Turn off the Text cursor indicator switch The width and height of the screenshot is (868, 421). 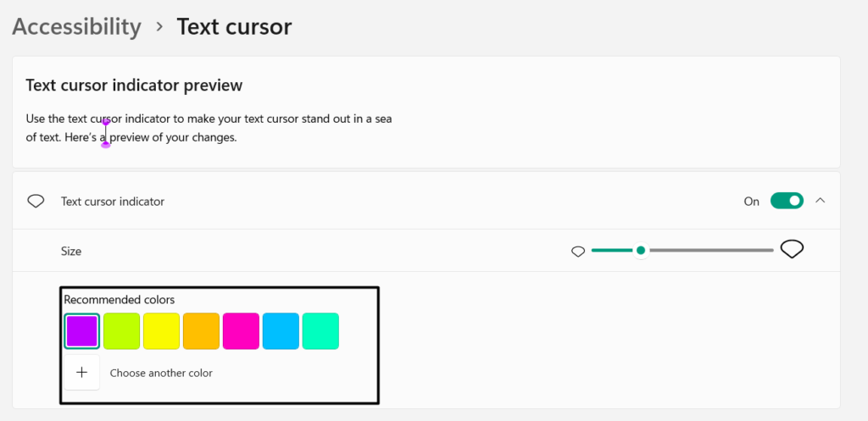click(786, 201)
